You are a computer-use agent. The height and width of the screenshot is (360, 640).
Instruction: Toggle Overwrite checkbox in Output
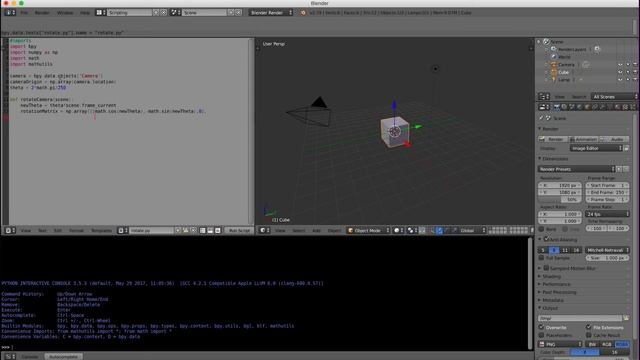541,327
